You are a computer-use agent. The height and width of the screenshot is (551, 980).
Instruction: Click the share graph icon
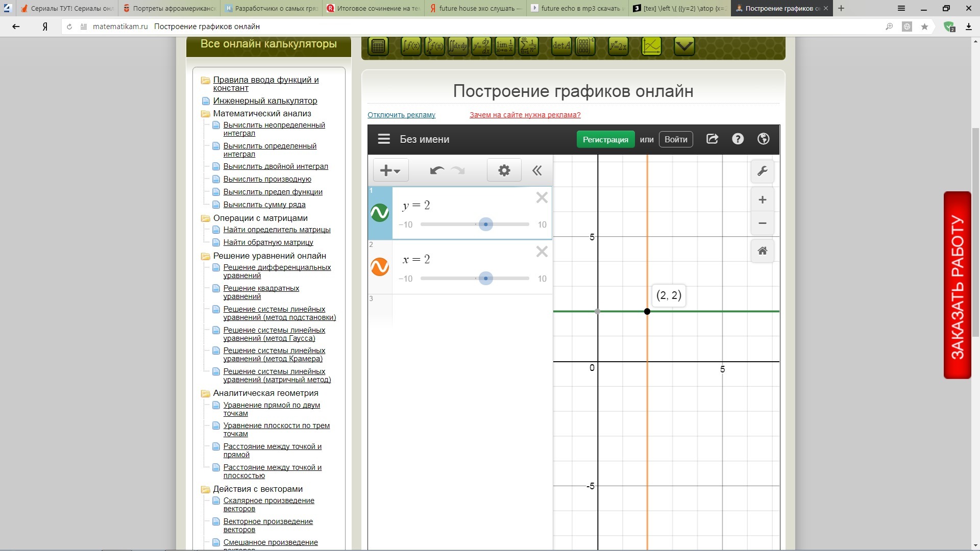(x=712, y=139)
